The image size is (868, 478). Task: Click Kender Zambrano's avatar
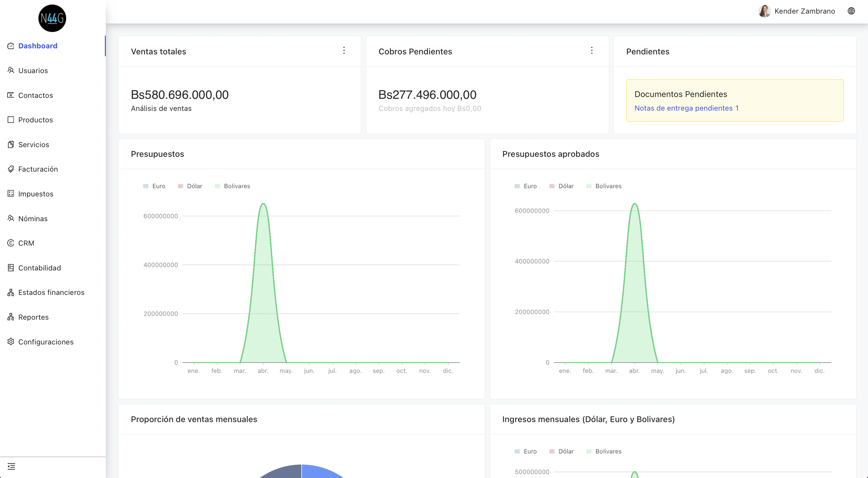pyautogui.click(x=764, y=11)
